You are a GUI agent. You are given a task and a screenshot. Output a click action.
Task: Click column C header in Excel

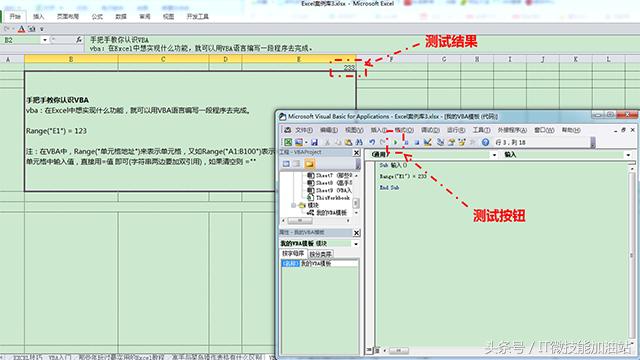(x=163, y=59)
